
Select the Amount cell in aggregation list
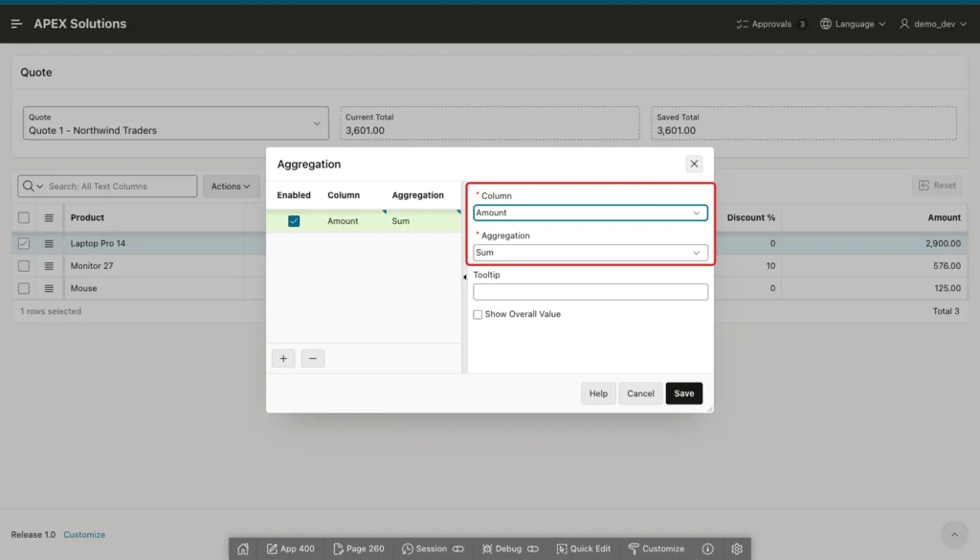tap(353, 221)
